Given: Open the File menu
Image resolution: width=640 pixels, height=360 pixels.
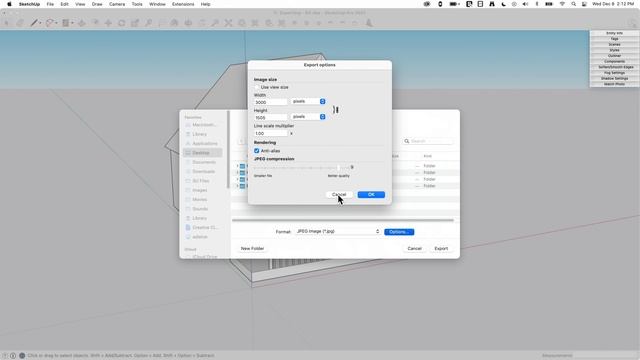Looking at the screenshot, I should click(50, 4).
